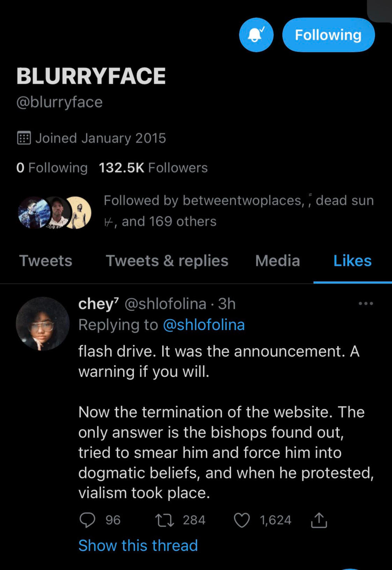Reply to the tweet via comment icon
The image size is (392, 570).
pos(87,520)
